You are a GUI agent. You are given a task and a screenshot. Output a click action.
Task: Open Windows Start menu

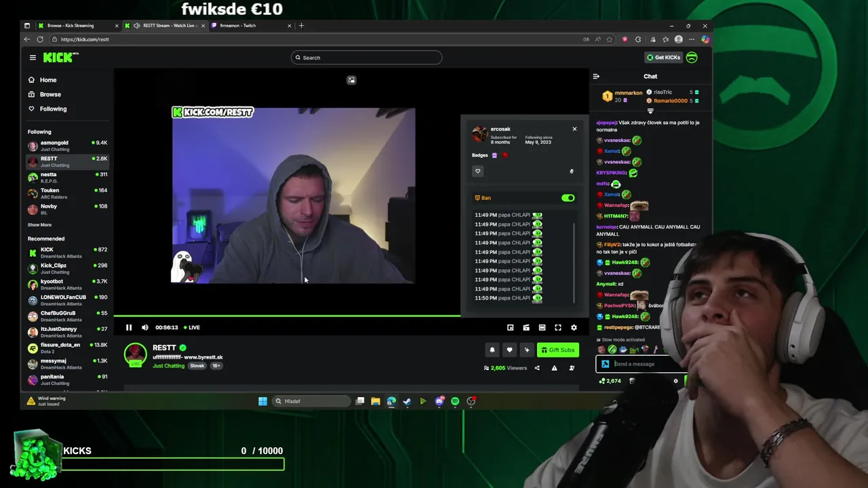click(262, 401)
